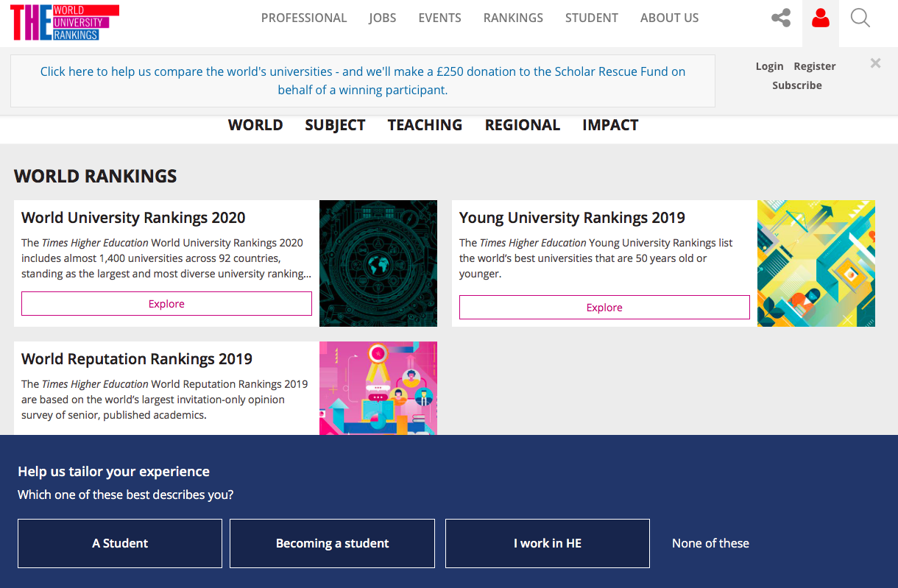Image resolution: width=898 pixels, height=588 pixels.
Task: Choose Becoming a student option
Action: point(332,544)
